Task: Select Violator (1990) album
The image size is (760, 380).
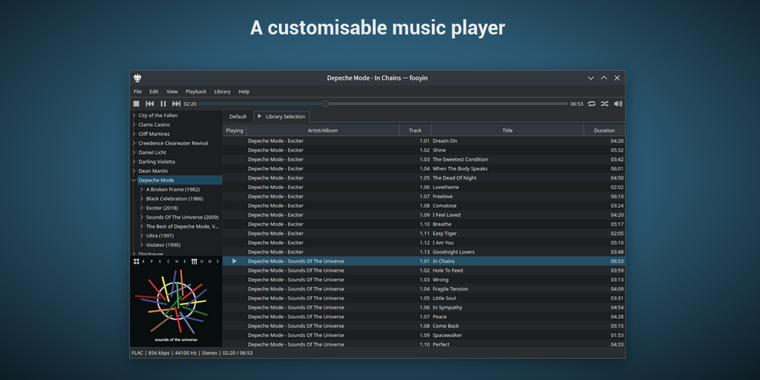Action: (x=164, y=245)
